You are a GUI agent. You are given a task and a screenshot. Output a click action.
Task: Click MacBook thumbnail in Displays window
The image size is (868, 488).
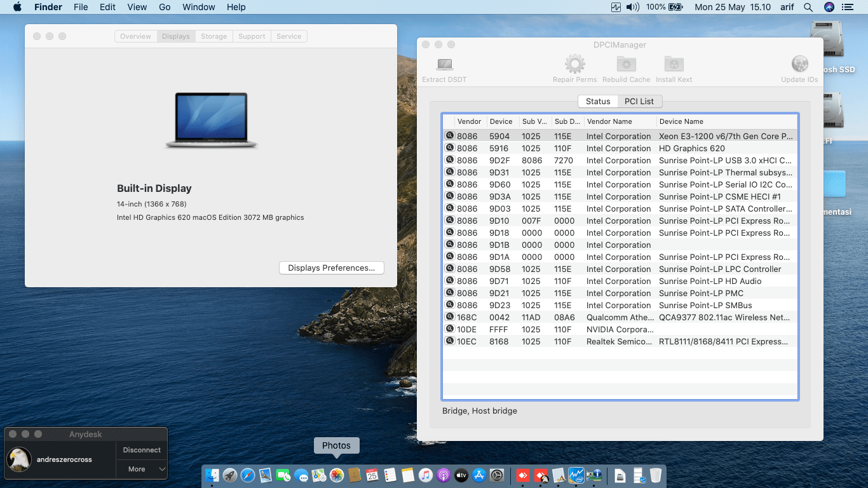click(x=211, y=121)
